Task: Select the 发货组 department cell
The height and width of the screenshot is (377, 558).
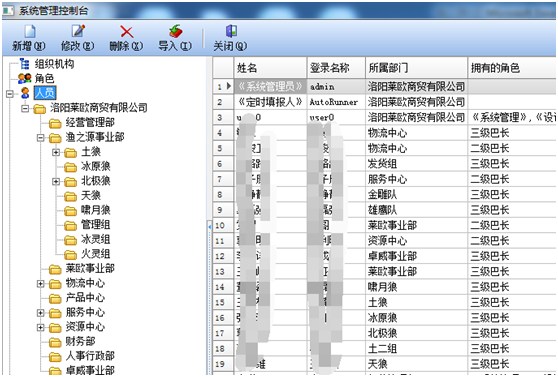Action: tap(417, 164)
